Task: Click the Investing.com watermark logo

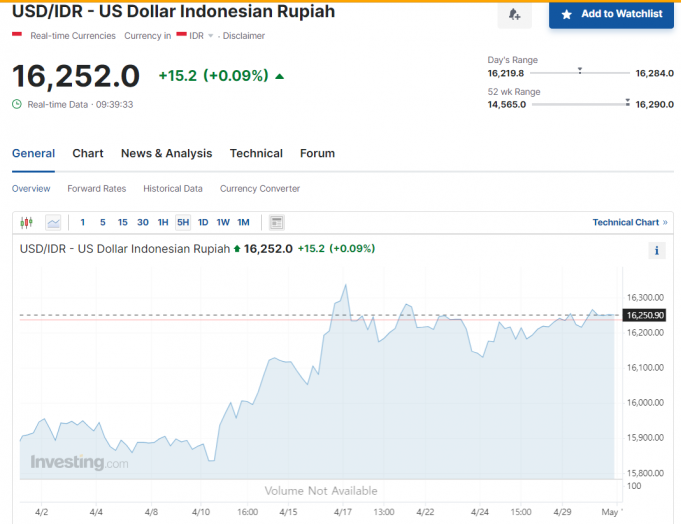Action: coord(79,463)
